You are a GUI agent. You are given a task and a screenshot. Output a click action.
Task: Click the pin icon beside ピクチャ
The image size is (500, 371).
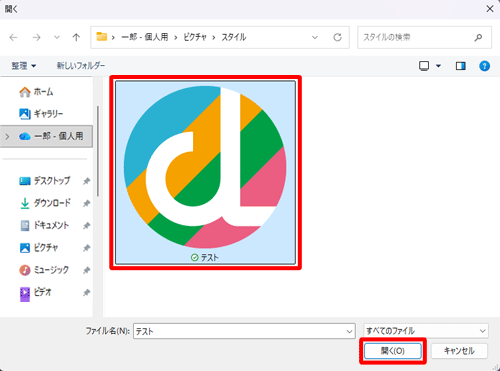pyautogui.click(x=86, y=248)
